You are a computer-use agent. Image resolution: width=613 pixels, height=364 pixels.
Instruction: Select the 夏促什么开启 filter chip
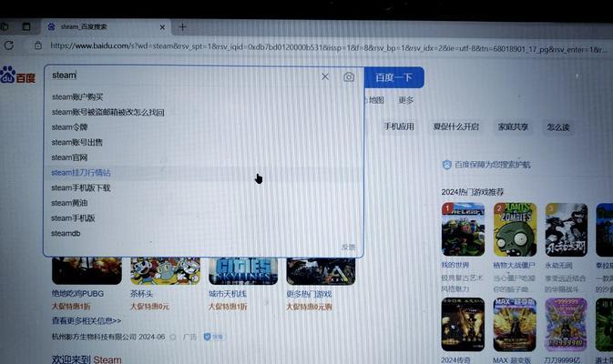pyautogui.click(x=455, y=126)
